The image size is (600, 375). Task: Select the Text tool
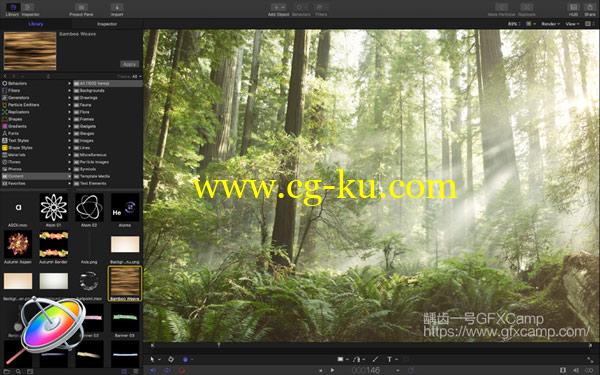click(390, 359)
